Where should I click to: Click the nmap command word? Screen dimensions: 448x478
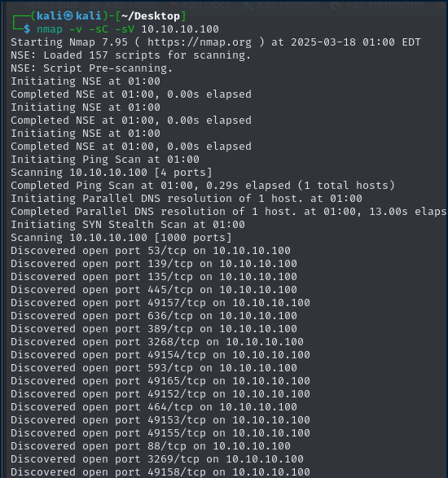click(x=50, y=29)
